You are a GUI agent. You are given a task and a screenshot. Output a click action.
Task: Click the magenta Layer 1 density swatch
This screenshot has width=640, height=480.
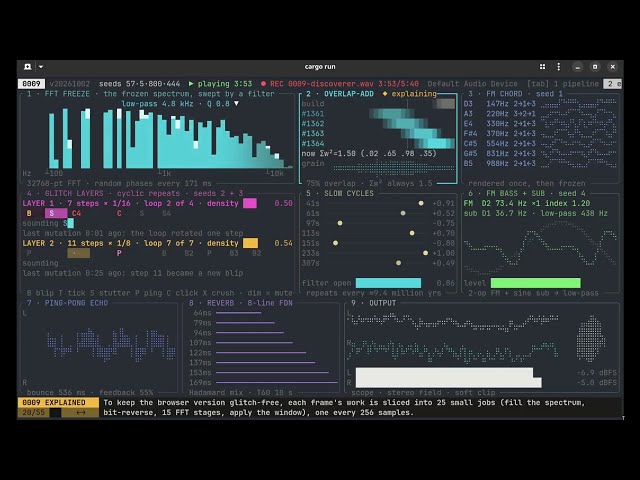(x=250, y=203)
